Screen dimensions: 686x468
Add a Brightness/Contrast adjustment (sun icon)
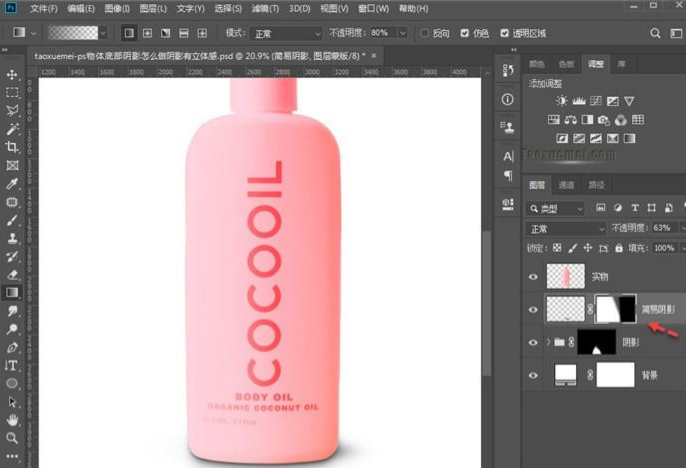[561, 101]
